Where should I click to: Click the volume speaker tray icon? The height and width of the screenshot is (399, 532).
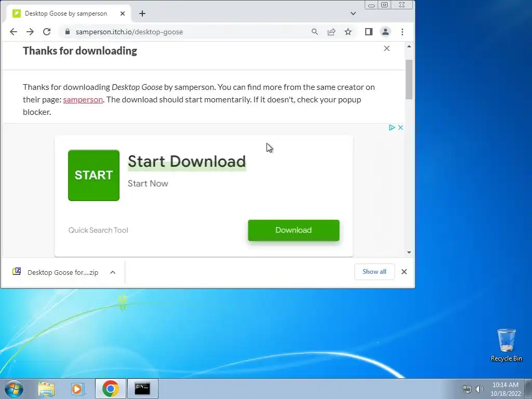click(x=480, y=389)
